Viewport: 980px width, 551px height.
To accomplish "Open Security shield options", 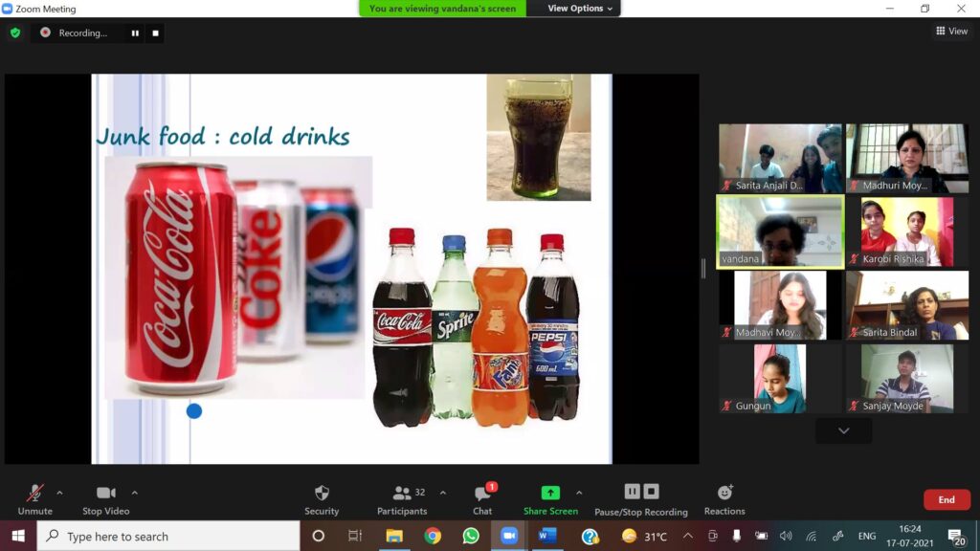I will (x=322, y=499).
